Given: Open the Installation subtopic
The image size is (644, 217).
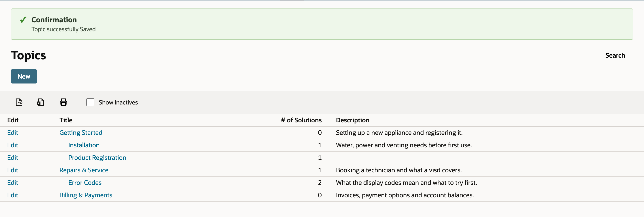Looking at the screenshot, I should point(84,145).
